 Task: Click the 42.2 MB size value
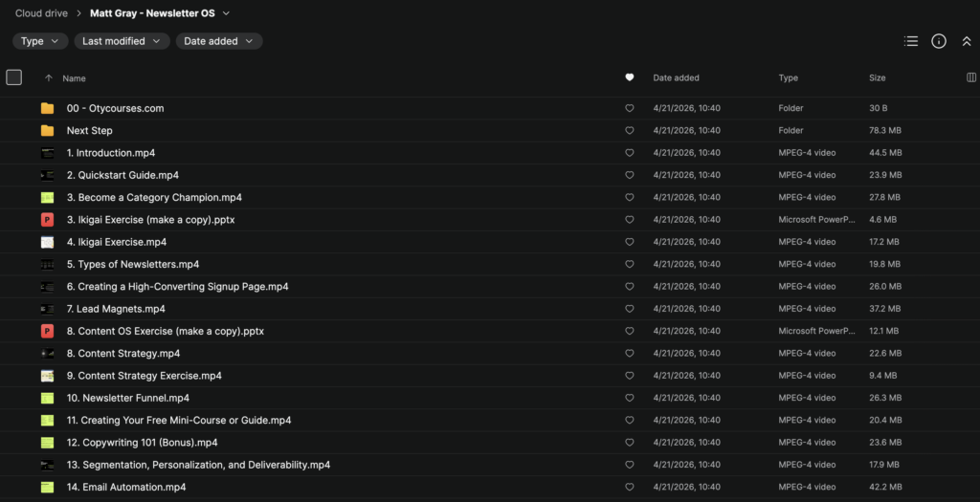[885, 487]
